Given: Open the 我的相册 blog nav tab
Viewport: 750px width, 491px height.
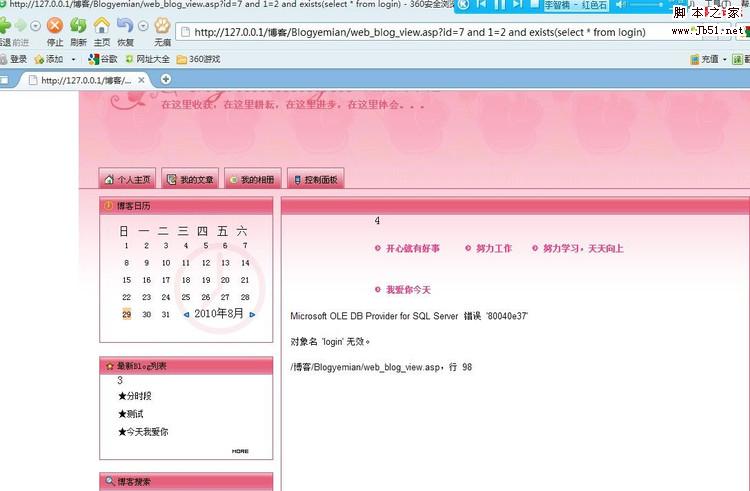Looking at the screenshot, I should pyautogui.click(x=253, y=179).
